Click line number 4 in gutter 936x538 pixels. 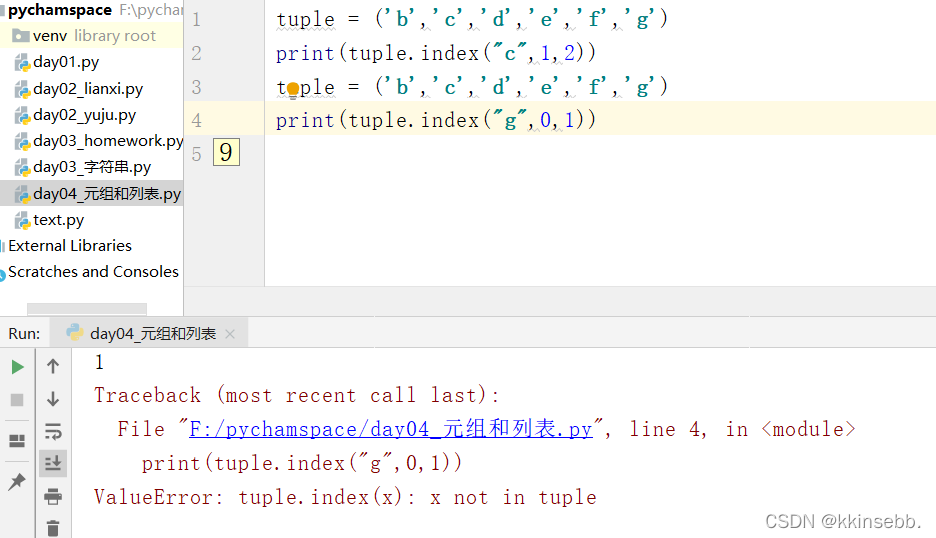(x=196, y=121)
